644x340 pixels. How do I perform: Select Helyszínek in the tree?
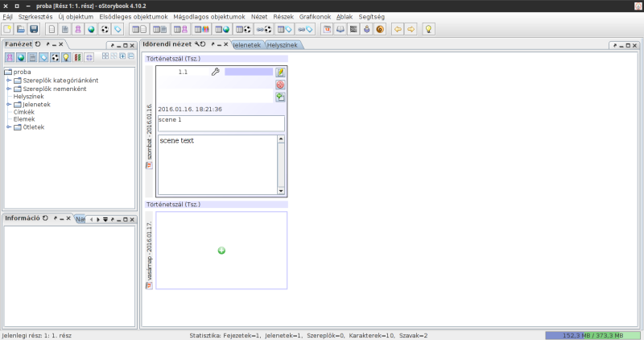point(28,97)
